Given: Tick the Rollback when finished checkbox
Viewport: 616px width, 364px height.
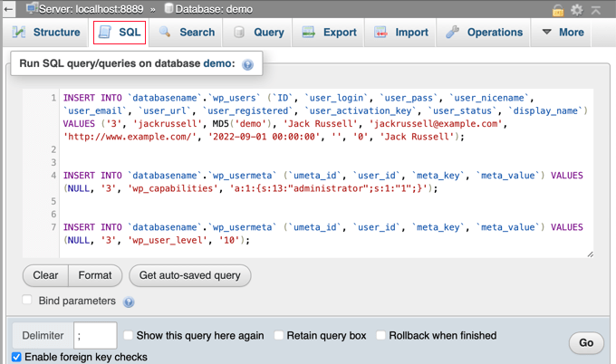Looking at the screenshot, I should [x=382, y=336].
